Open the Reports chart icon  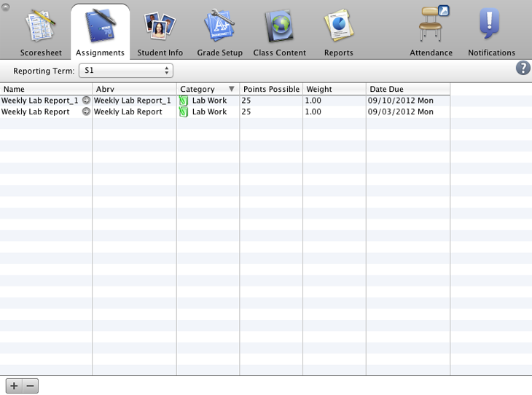(x=338, y=27)
